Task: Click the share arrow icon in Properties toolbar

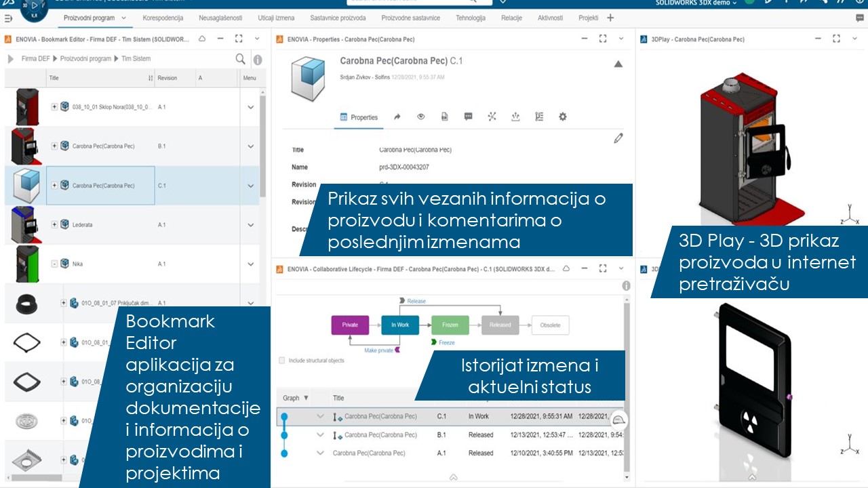Action: coord(397,117)
